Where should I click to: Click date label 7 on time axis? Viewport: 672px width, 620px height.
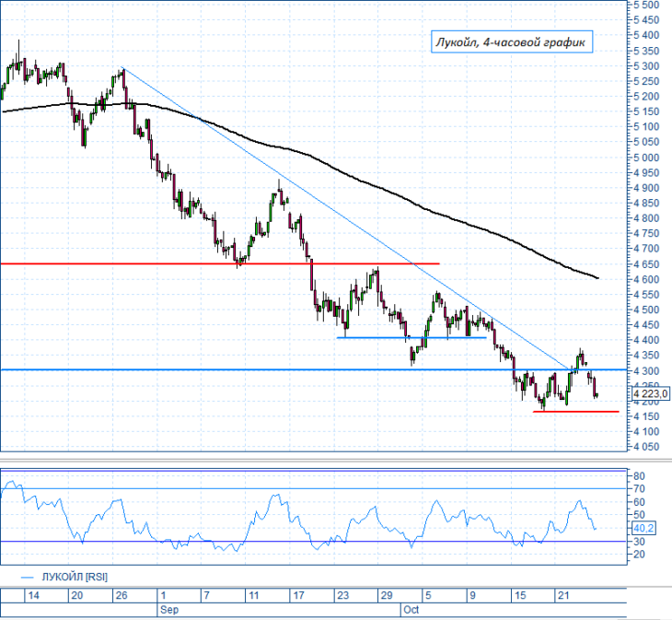(207, 595)
